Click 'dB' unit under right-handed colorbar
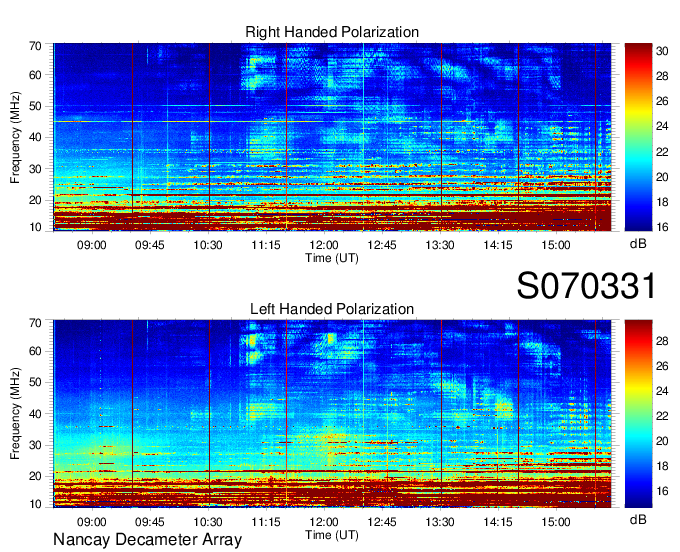 click(x=638, y=244)
